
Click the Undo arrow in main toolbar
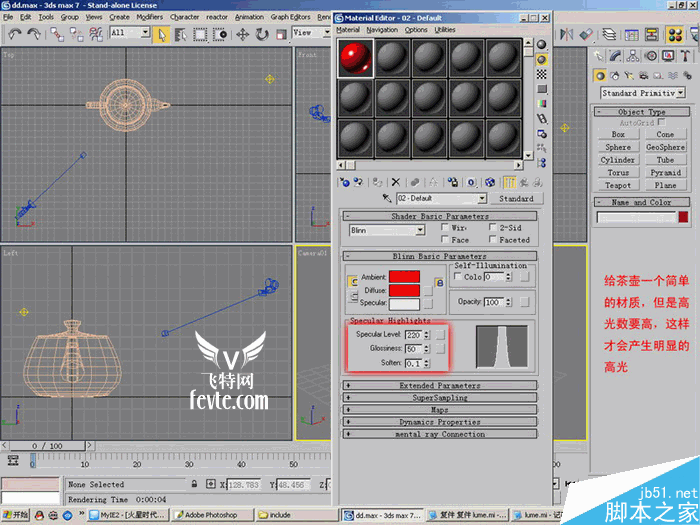pyautogui.click(x=15, y=34)
